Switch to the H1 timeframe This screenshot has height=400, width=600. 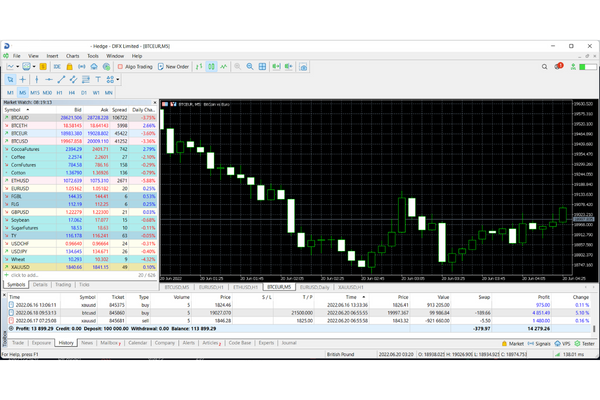click(x=59, y=93)
